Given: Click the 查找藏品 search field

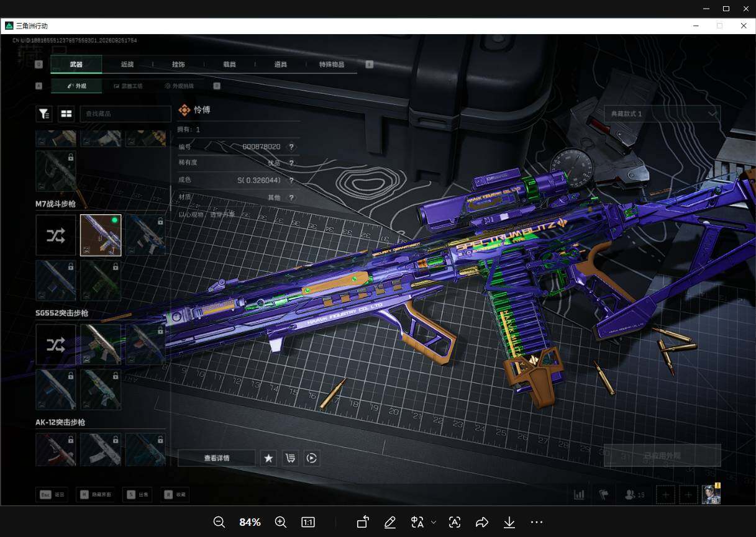Looking at the screenshot, I should point(125,114).
